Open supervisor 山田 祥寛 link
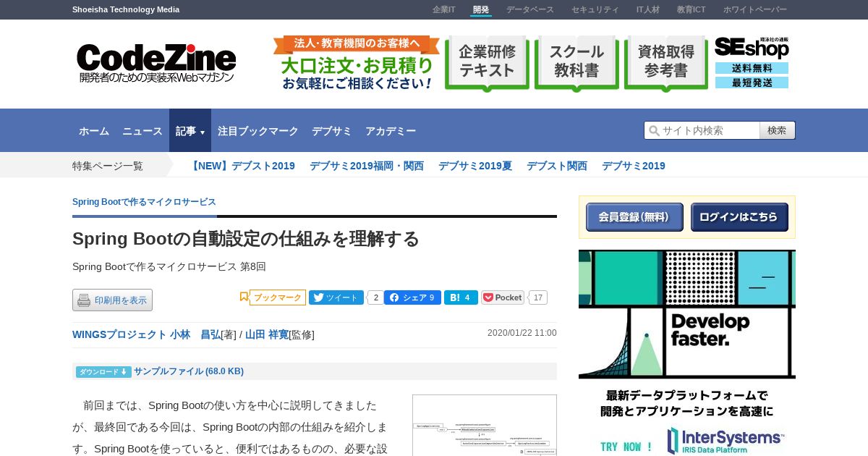Screen dimensions: 868x456 pos(267,334)
